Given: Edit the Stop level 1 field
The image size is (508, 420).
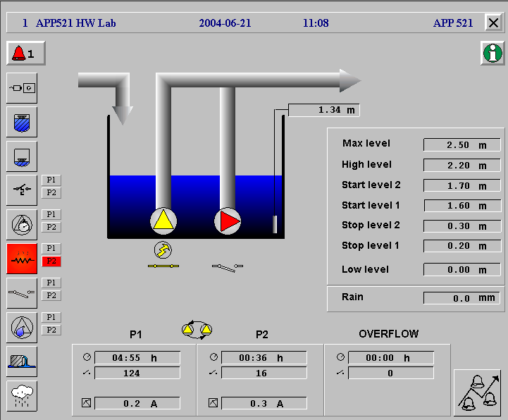Looking at the screenshot, I should (x=462, y=246).
